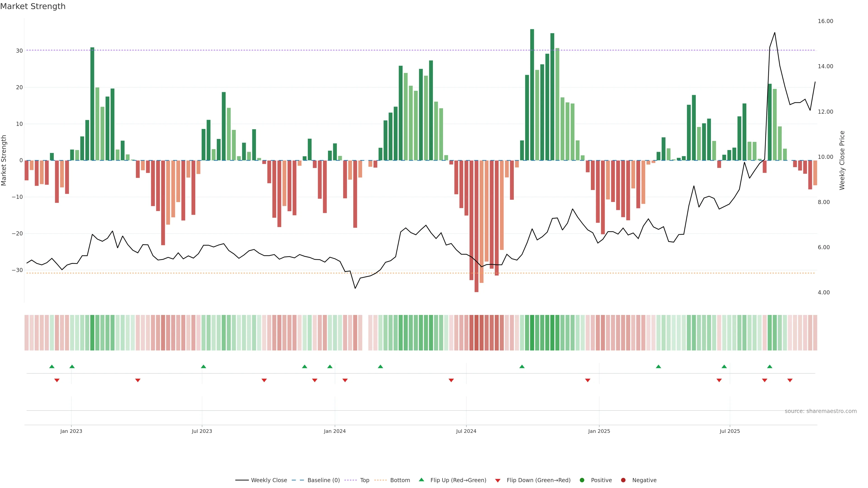Click Flip Up green triangle legend icon
The image size is (868, 488).
pos(421,480)
